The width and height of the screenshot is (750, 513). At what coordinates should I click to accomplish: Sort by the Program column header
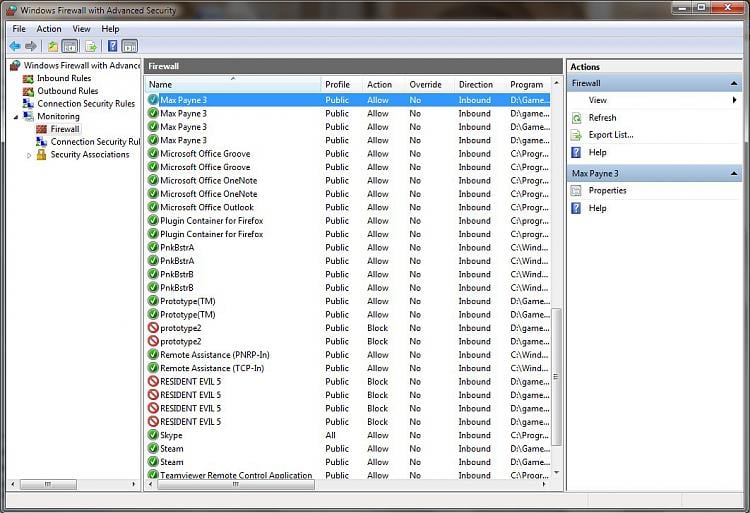(528, 85)
